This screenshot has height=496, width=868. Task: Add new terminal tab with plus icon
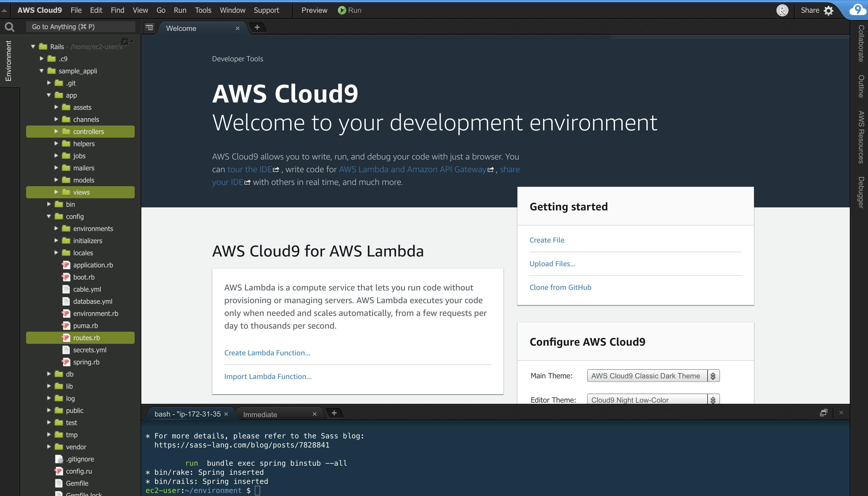tap(334, 413)
